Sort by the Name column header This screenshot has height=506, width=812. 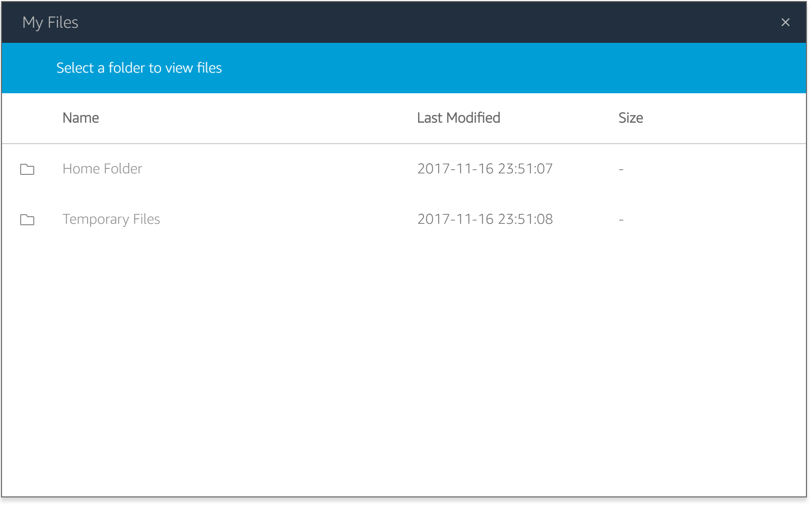tap(81, 118)
